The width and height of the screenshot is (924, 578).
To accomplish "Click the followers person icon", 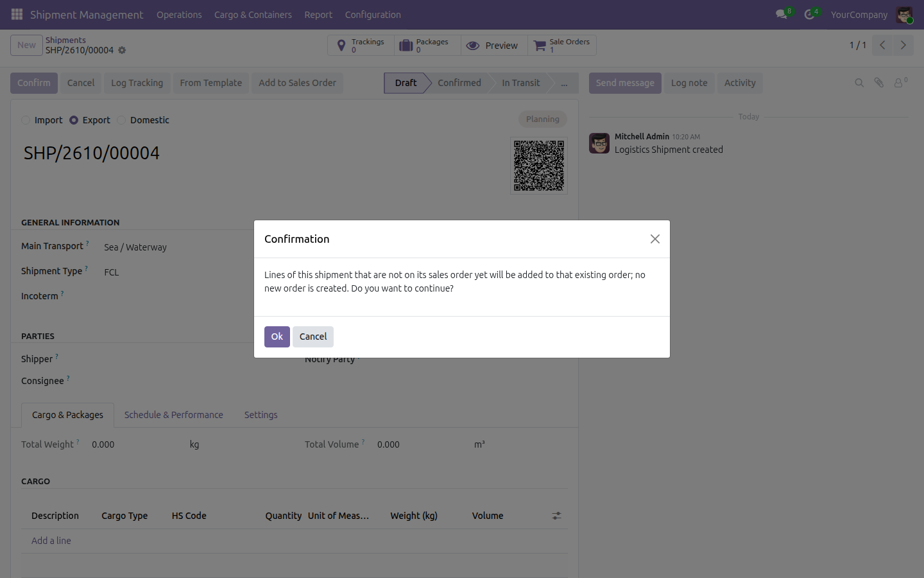I will (x=900, y=83).
